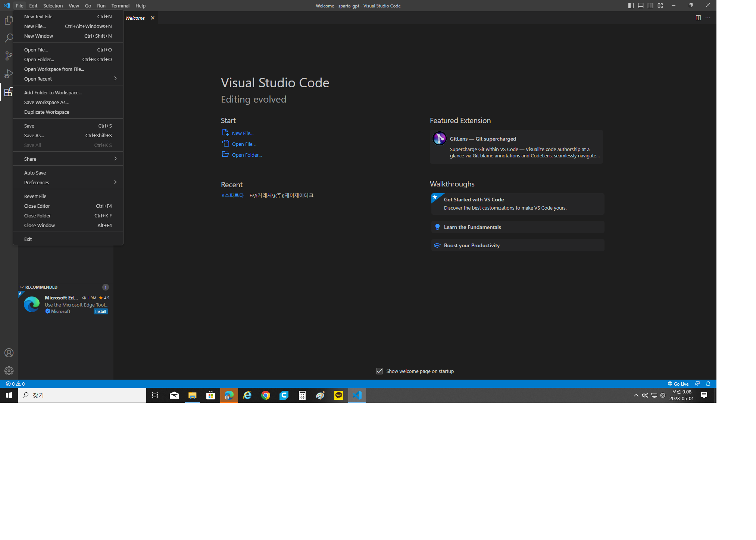Image resolution: width=756 pixels, height=540 pixels.
Task: Select Close Folder menu entry
Action: (x=68, y=216)
